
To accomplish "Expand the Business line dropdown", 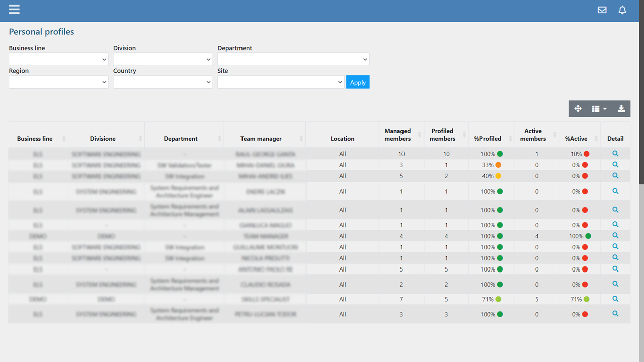I will click(58, 59).
